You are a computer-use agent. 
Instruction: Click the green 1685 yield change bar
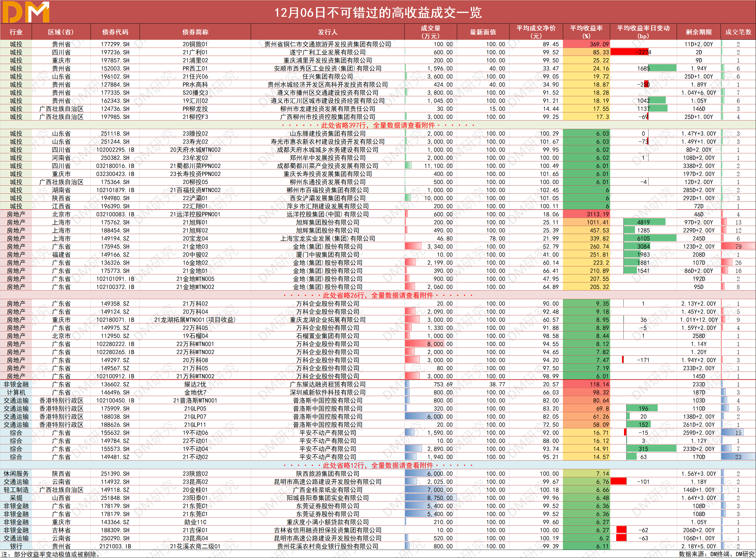(662, 69)
